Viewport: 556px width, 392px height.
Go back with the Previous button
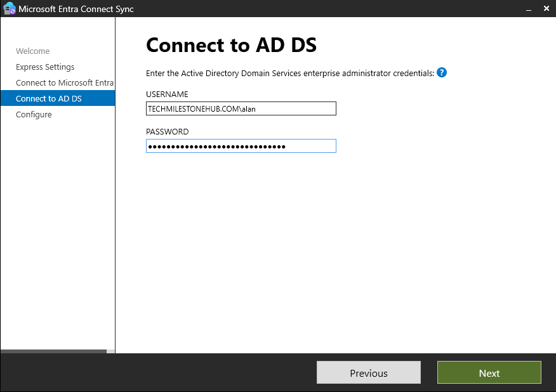[x=368, y=372]
